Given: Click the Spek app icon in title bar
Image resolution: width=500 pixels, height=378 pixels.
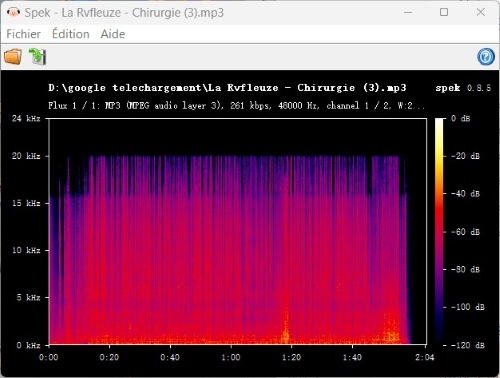Looking at the screenshot, I should (x=13, y=13).
